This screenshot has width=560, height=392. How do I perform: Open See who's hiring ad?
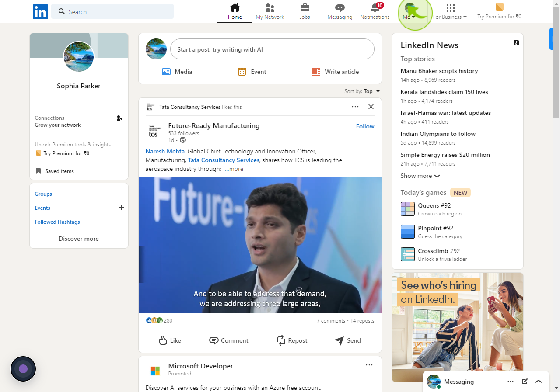(457, 327)
